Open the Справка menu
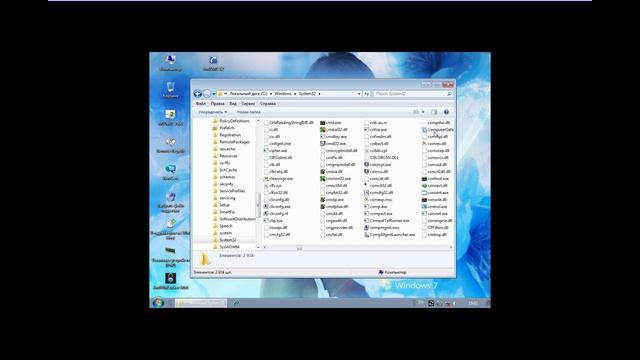Viewport: 640px width, 360px height. [x=268, y=104]
